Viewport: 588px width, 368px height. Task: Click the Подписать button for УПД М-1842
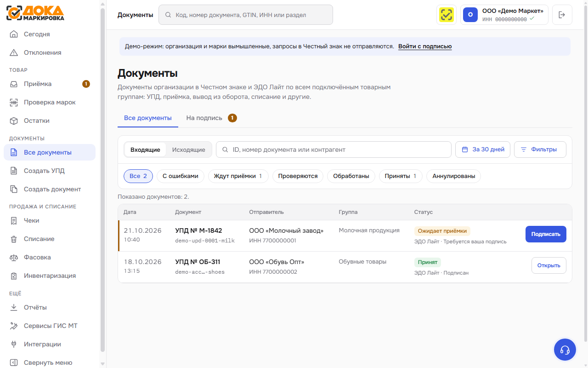point(546,234)
